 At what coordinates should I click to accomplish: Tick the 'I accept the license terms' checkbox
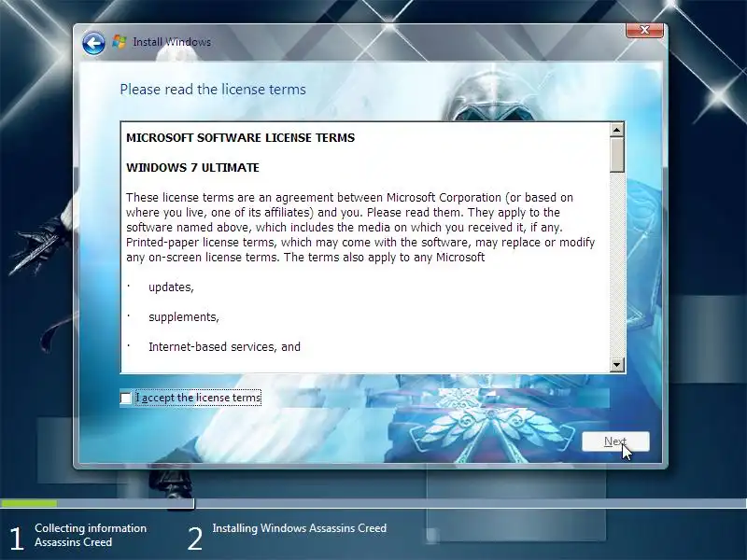[x=126, y=398]
